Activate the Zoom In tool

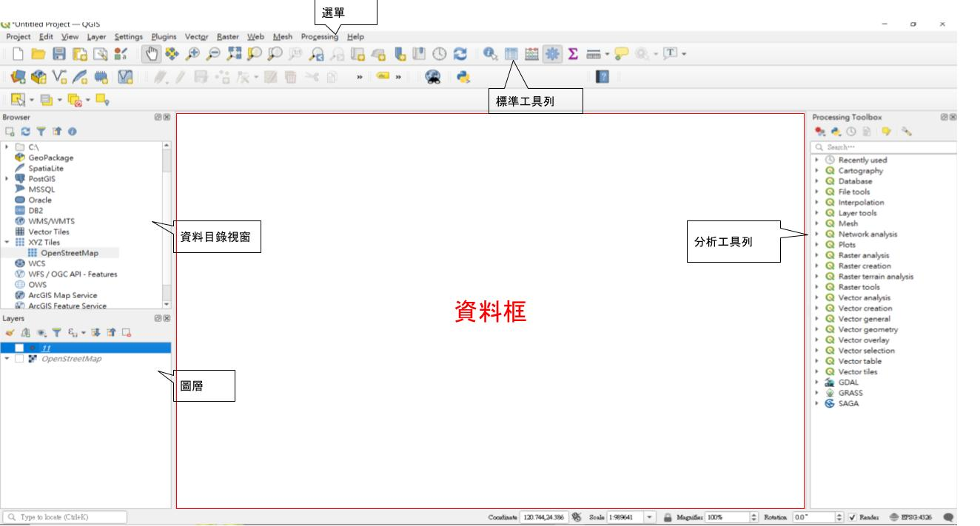click(191, 53)
